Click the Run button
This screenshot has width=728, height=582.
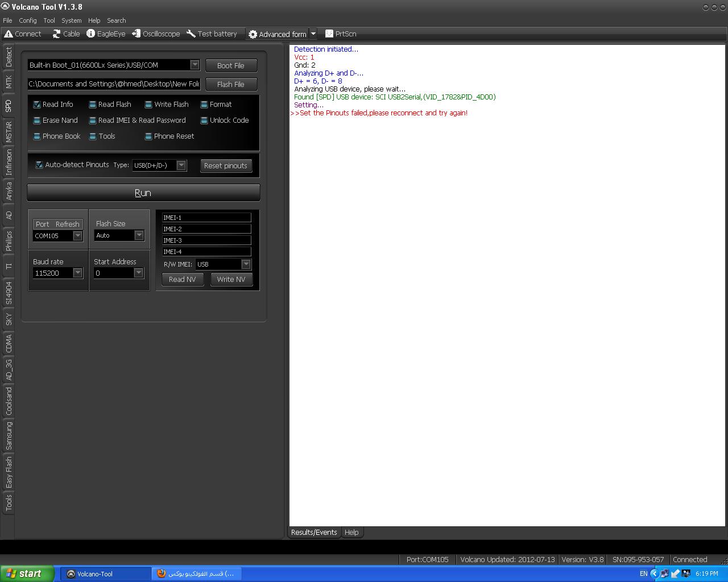pos(143,193)
